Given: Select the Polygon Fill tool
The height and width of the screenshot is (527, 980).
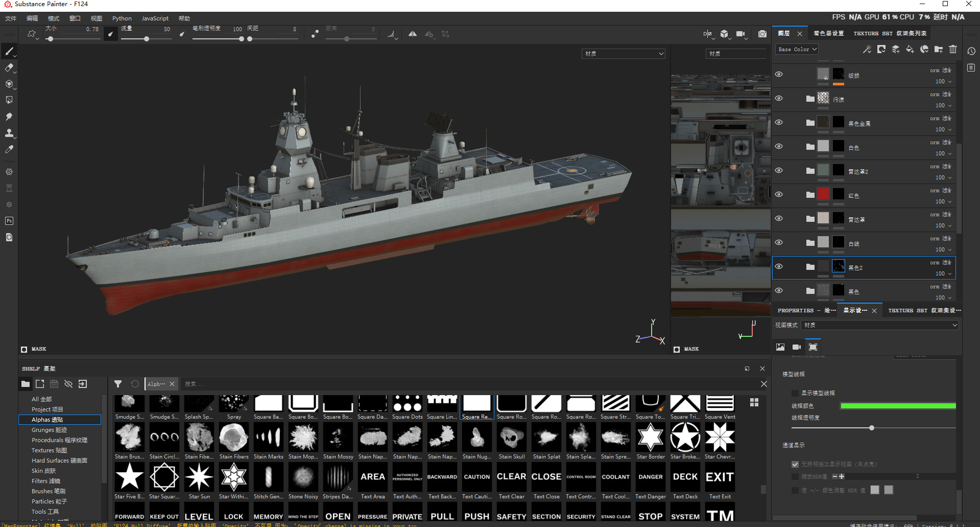Looking at the screenshot, I should [x=9, y=100].
